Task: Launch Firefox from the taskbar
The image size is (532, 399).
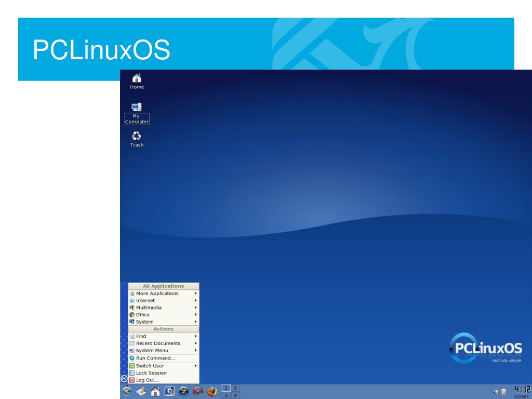Action: 212,392
